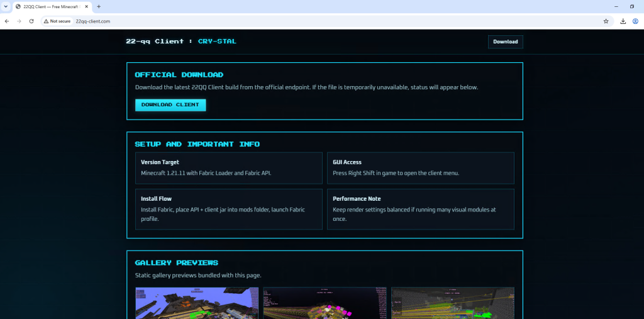Click the address bar URL 22qq-client.com
The height and width of the screenshot is (319, 644).
tap(93, 21)
